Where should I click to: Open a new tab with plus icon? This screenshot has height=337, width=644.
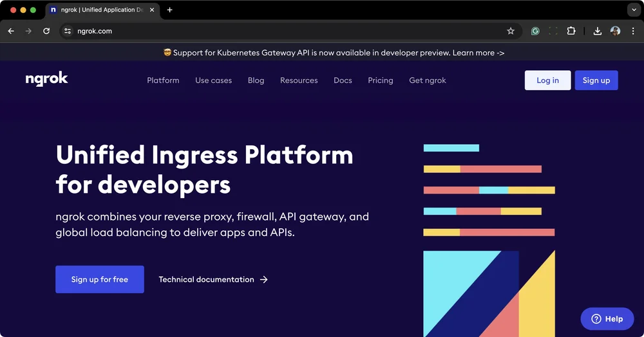coord(169,10)
